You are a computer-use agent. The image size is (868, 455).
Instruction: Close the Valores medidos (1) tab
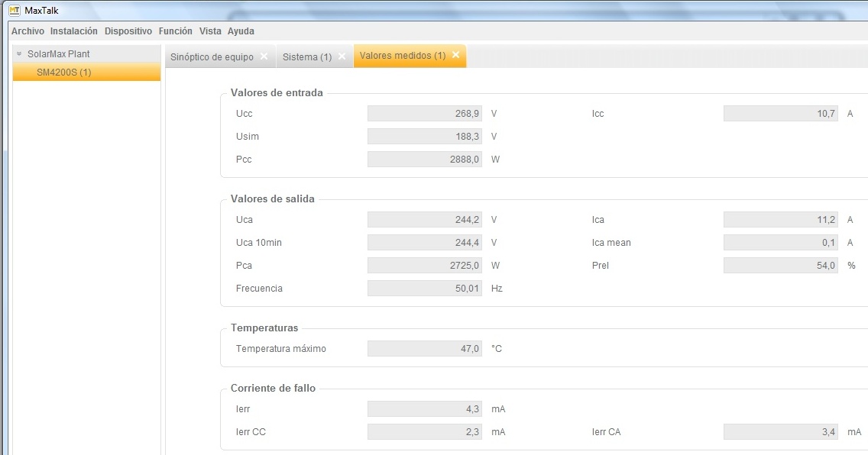click(x=455, y=54)
